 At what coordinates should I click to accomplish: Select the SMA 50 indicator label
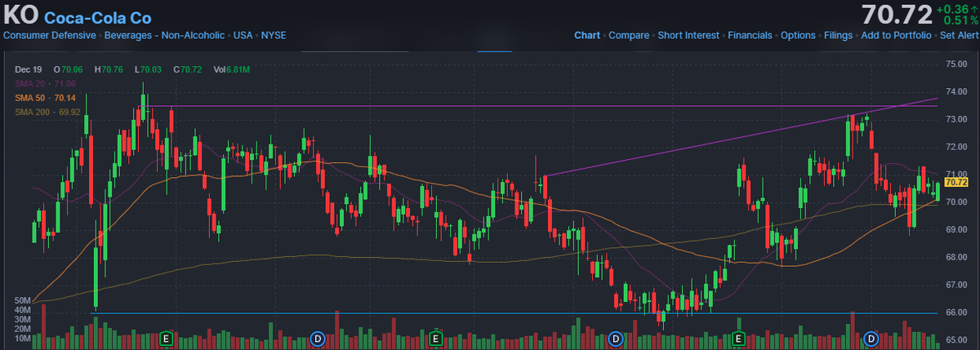tap(45, 97)
